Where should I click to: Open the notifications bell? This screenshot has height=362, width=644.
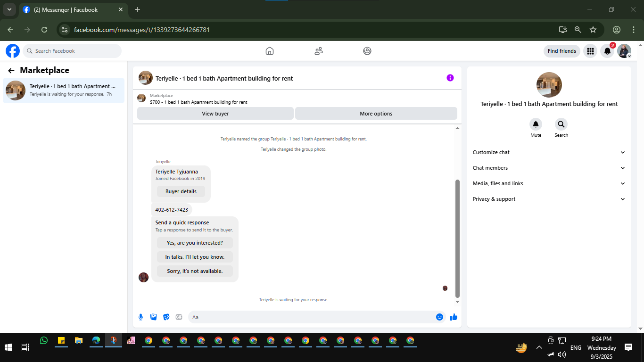tap(607, 51)
